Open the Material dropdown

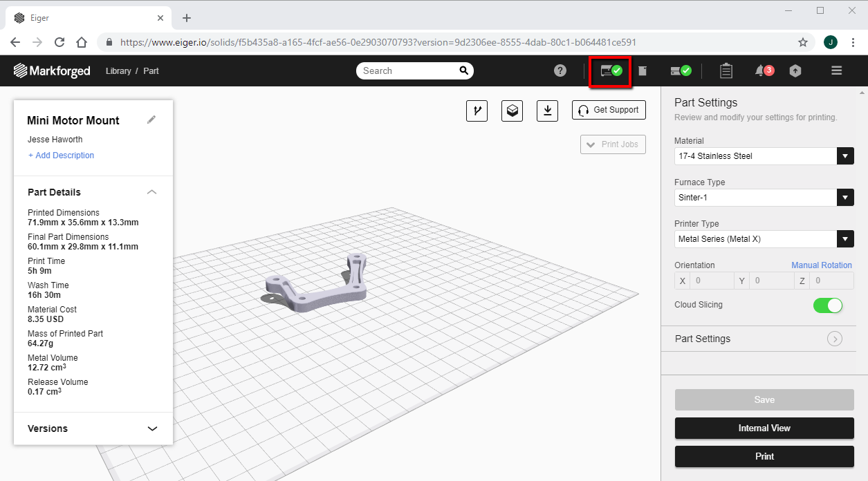[x=764, y=156]
